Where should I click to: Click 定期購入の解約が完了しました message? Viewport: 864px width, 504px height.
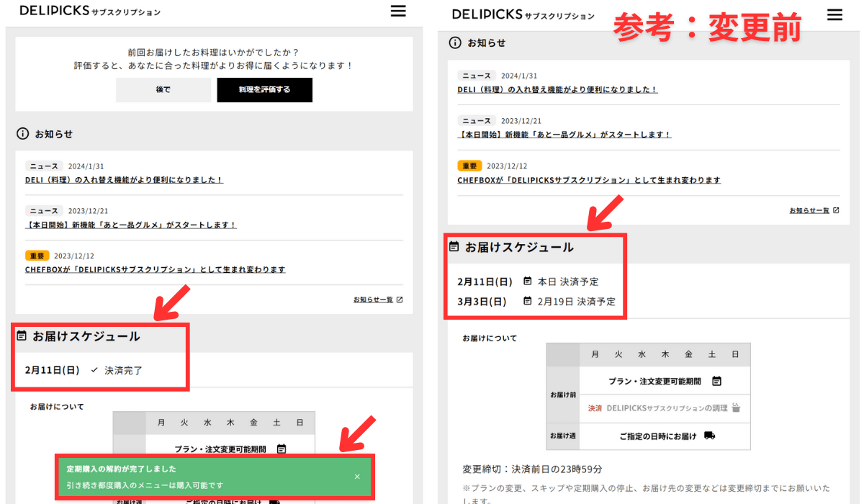click(121, 469)
